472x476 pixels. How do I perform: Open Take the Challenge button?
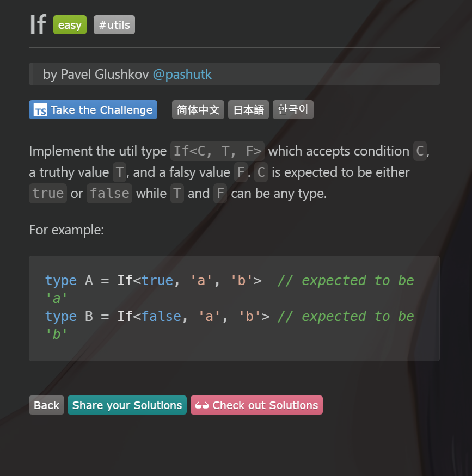click(x=93, y=109)
